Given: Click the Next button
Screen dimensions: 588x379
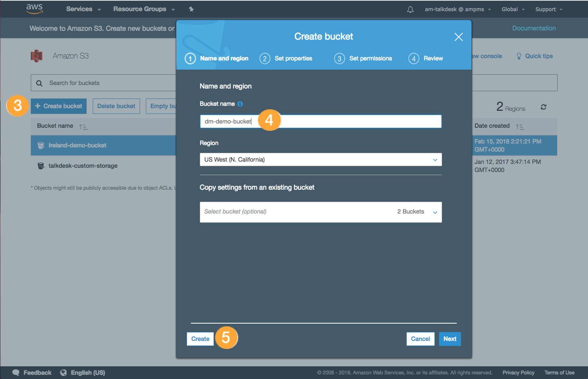Looking at the screenshot, I should [450, 339].
